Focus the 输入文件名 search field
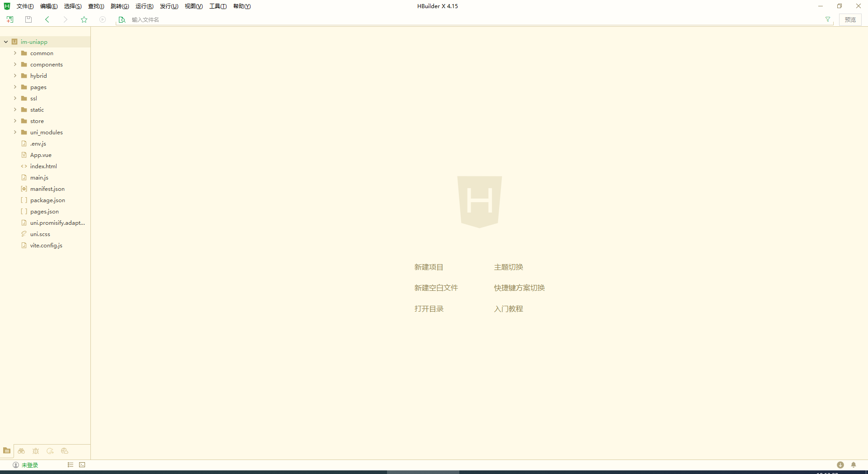The image size is (868, 474). coord(475,19)
